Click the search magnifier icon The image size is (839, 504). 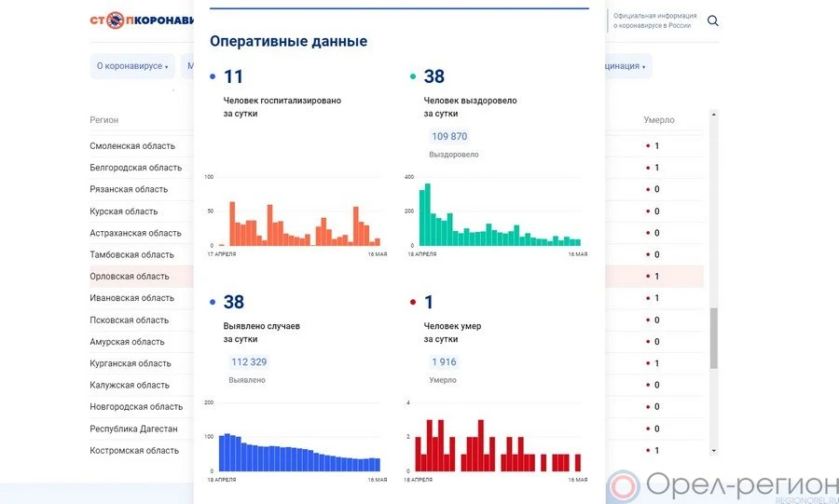pyautogui.click(x=713, y=21)
